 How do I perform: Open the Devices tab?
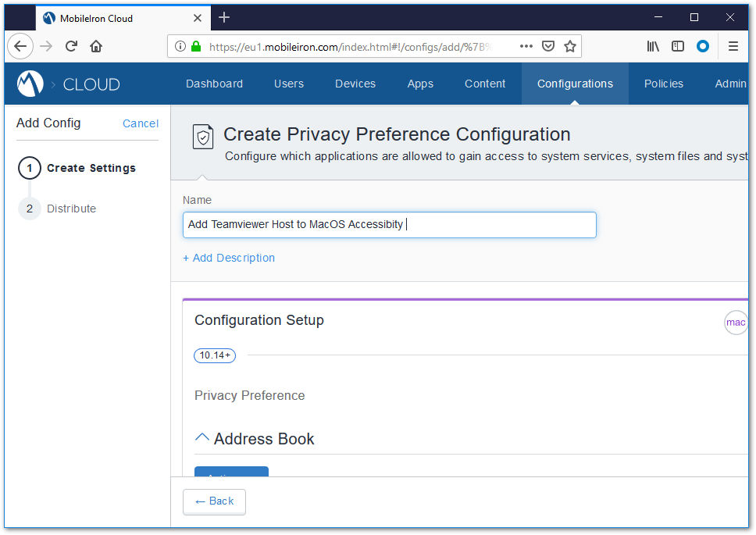tap(355, 84)
